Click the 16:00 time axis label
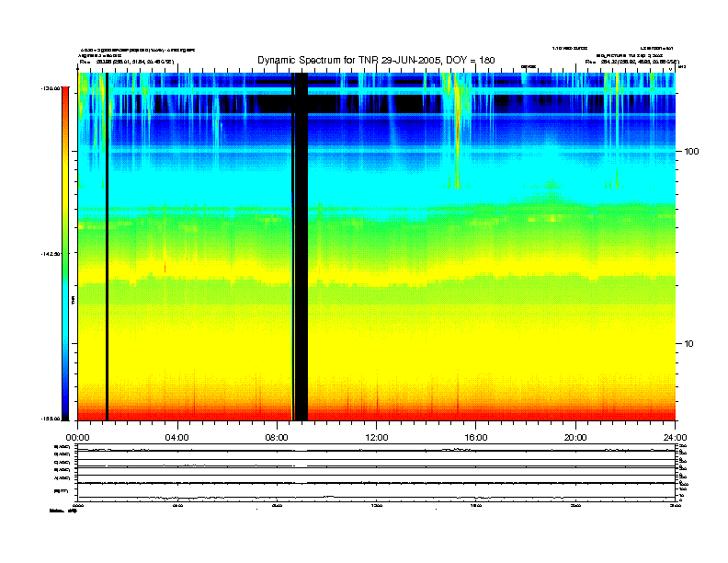The height and width of the screenshot is (563, 728). click(x=476, y=438)
